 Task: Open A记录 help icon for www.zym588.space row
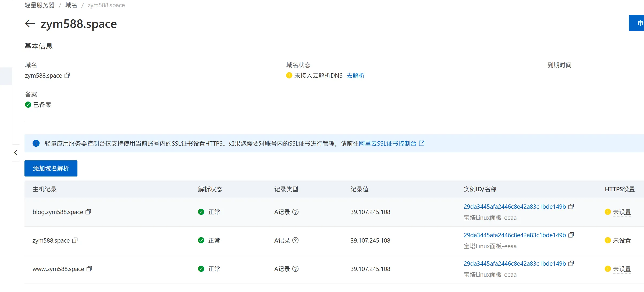[295, 269]
